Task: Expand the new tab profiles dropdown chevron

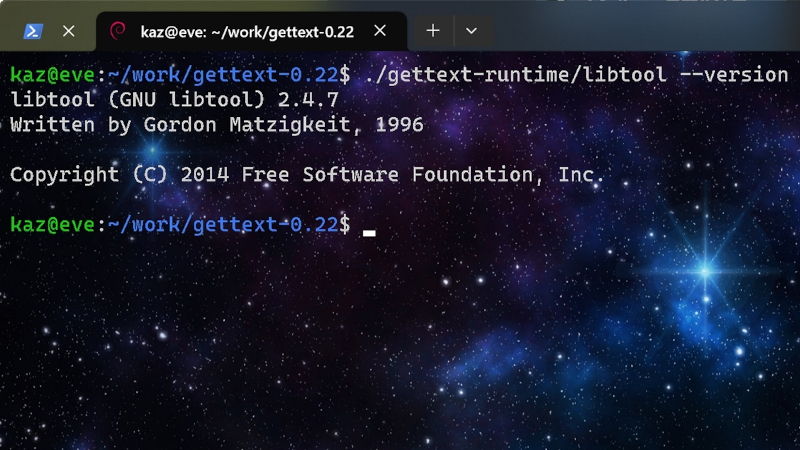Action: 471,31
